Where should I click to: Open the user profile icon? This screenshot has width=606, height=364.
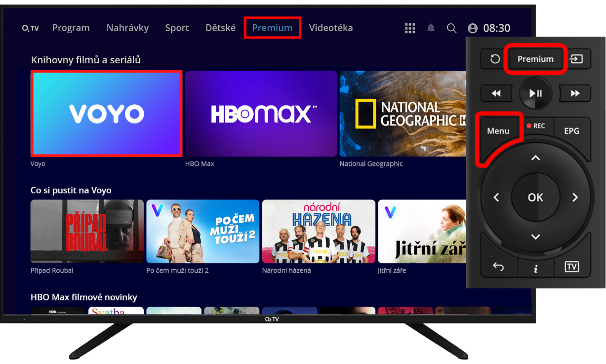click(473, 28)
